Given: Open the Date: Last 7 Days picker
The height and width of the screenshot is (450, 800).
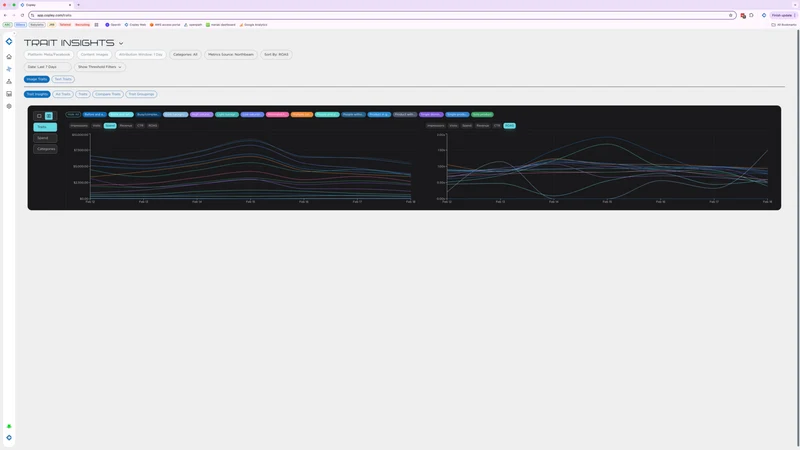Looking at the screenshot, I should click(x=47, y=67).
